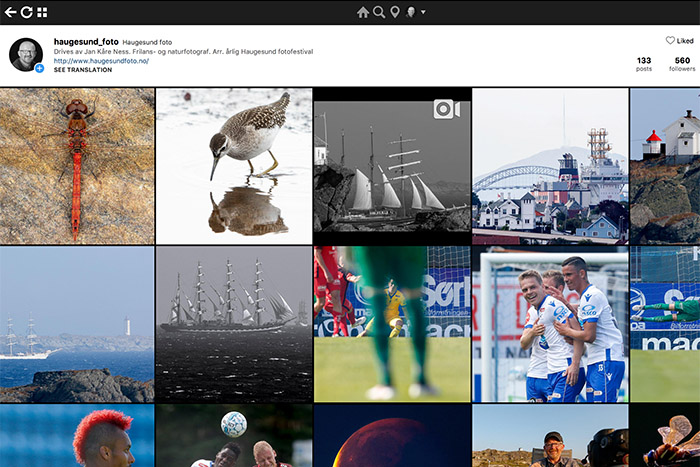
Task: Click the refresh icon
Action: click(27, 12)
